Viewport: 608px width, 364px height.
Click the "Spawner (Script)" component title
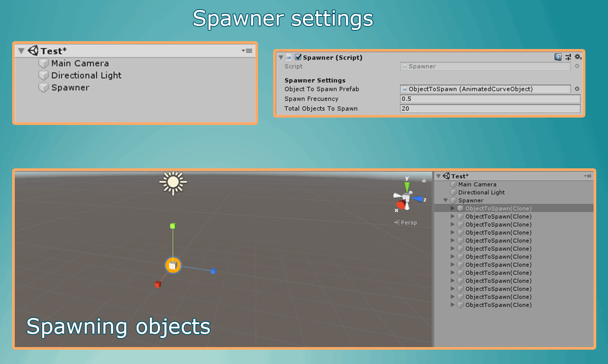pos(333,57)
